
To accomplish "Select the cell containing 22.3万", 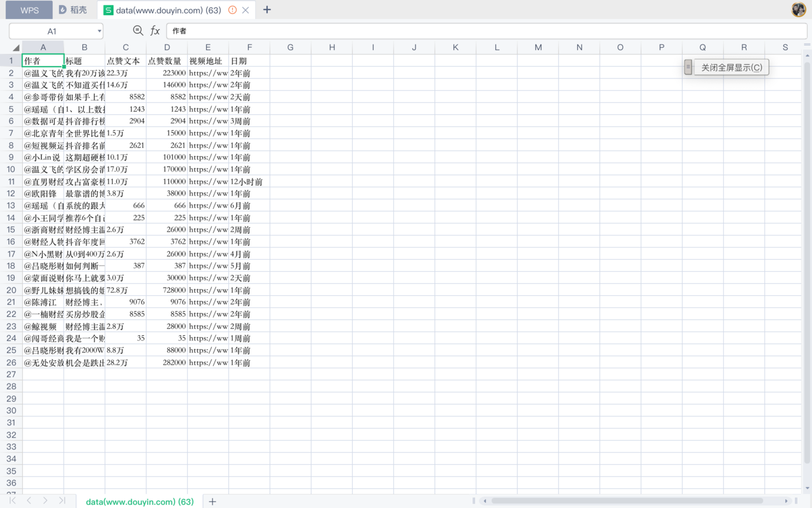I will pos(126,73).
